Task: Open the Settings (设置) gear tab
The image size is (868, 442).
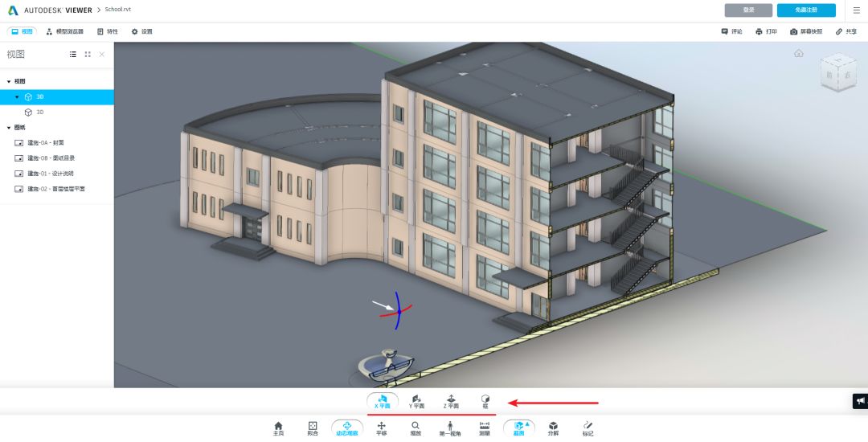Action: coord(141,31)
